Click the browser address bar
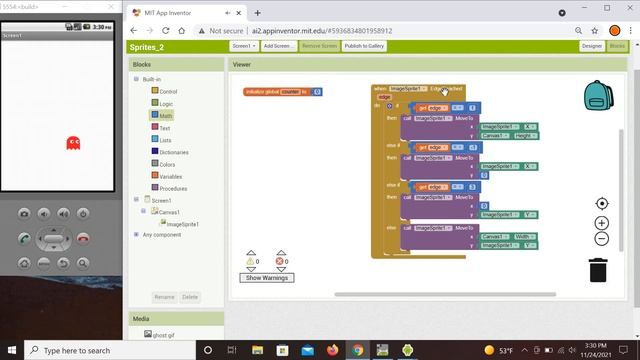The height and width of the screenshot is (360, 640). tap(384, 31)
